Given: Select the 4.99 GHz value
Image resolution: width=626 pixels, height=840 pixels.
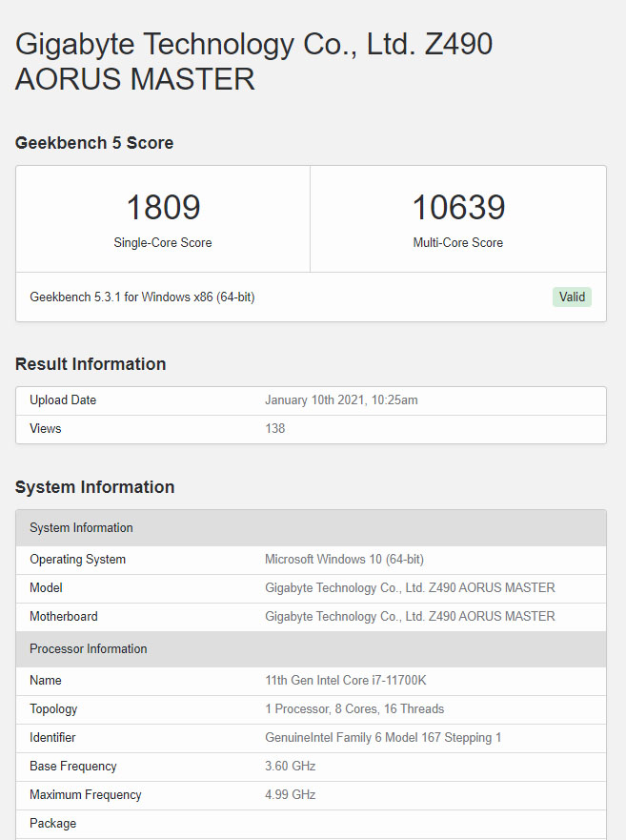Looking at the screenshot, I should 291,794.
